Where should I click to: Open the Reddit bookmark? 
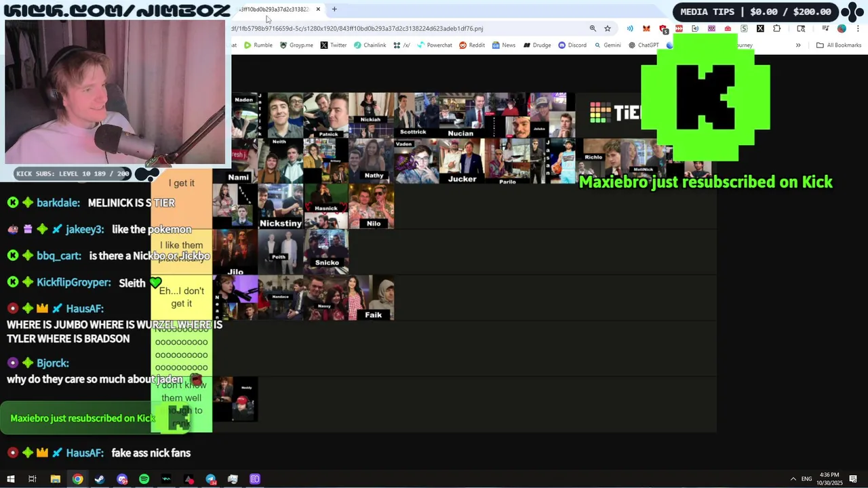pyautogui.click(x=472, y=45)
